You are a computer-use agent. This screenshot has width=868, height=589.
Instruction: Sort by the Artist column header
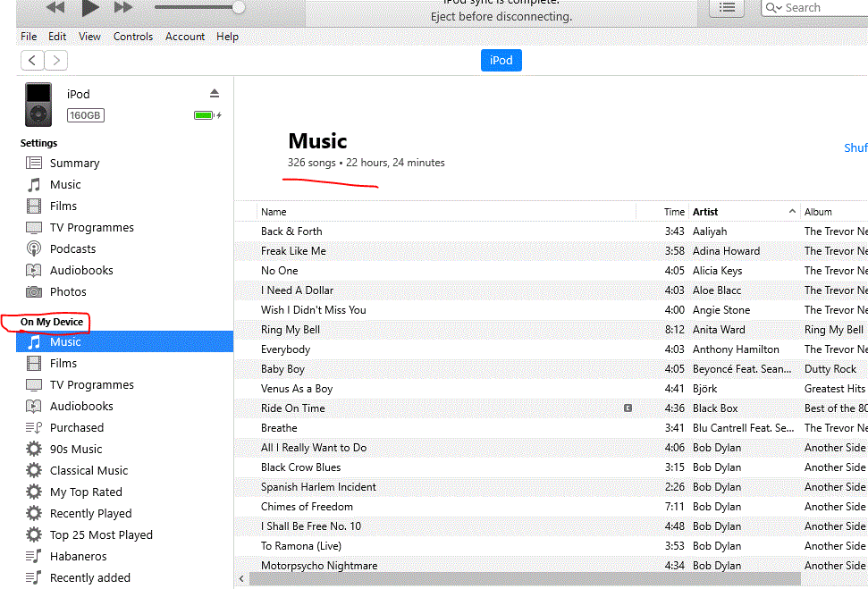click(704, 212)
